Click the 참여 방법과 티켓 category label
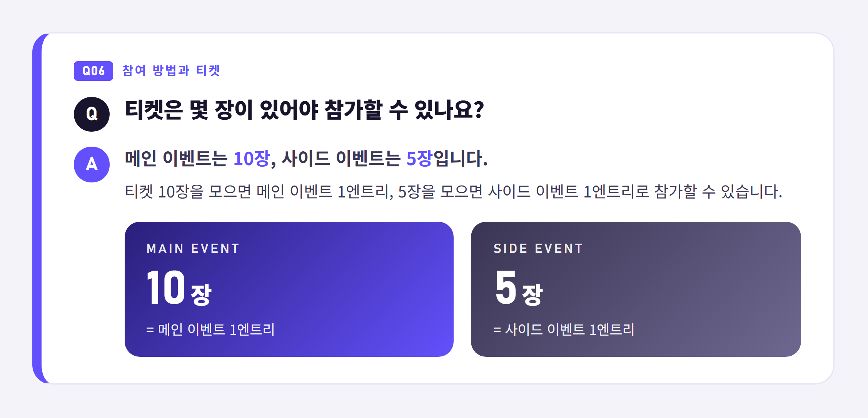 pos(171,70)
